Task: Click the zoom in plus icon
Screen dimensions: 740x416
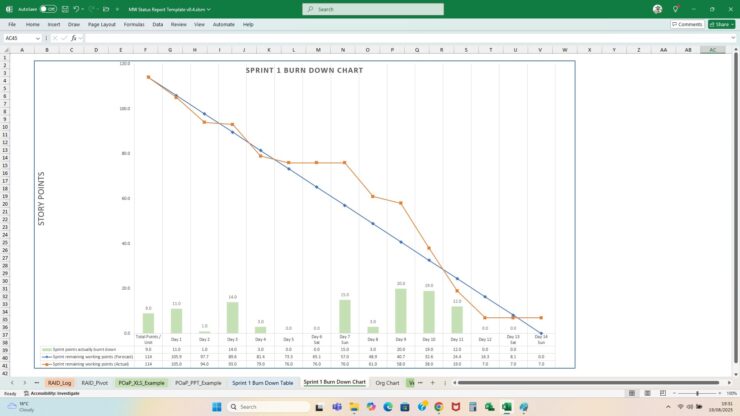Action: coord(721,393)
